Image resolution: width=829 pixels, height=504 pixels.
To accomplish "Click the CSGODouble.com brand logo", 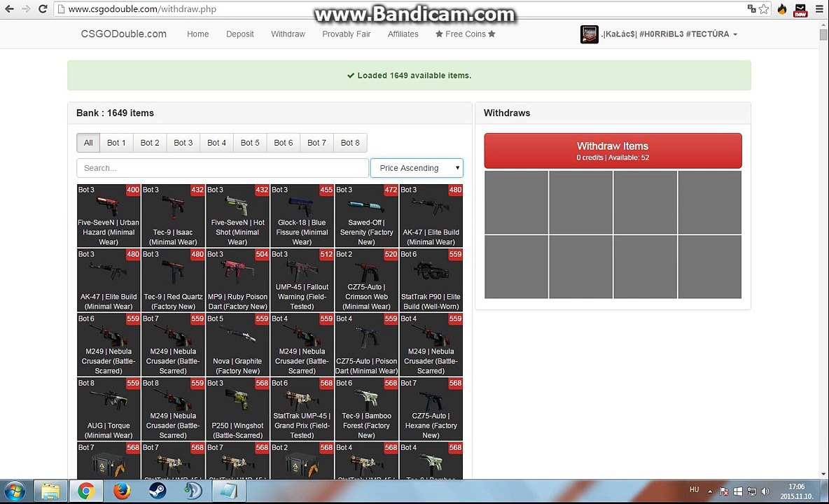I will (x=124, y=34).
